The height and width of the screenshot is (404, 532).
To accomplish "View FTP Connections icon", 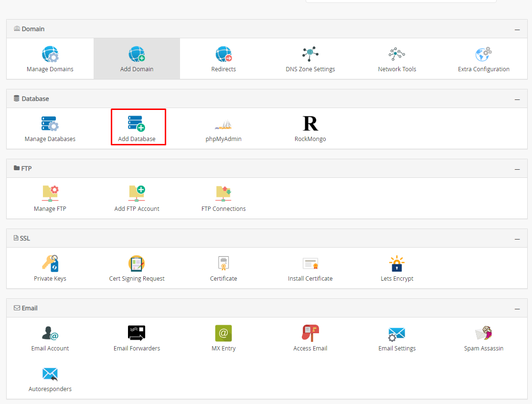I will pos(223,194).
